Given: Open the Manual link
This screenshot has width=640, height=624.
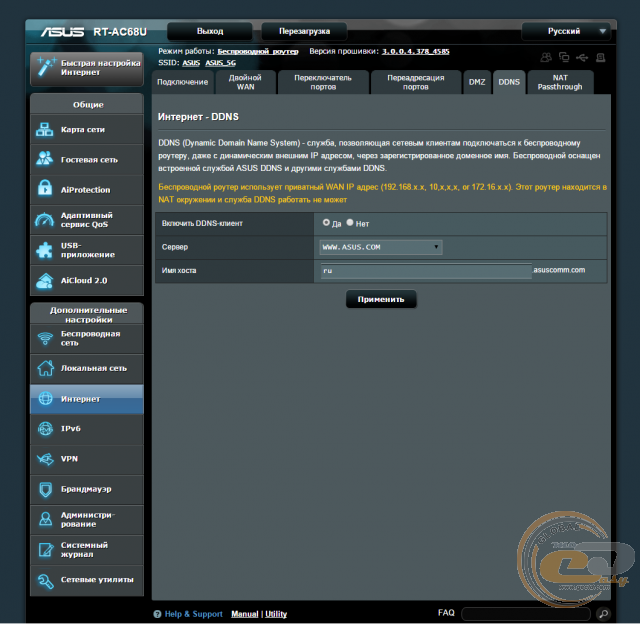Looking at the screenshot, I should point(244,614).
